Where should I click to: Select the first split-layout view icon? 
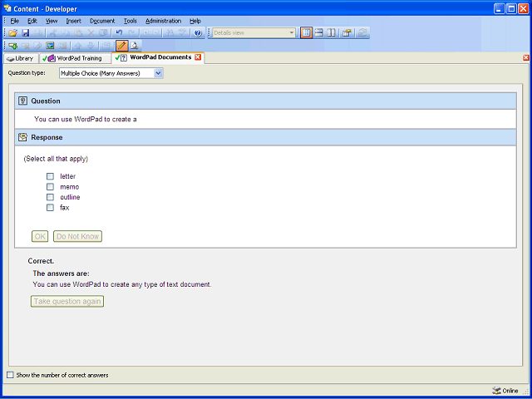(x=306, y=33)
